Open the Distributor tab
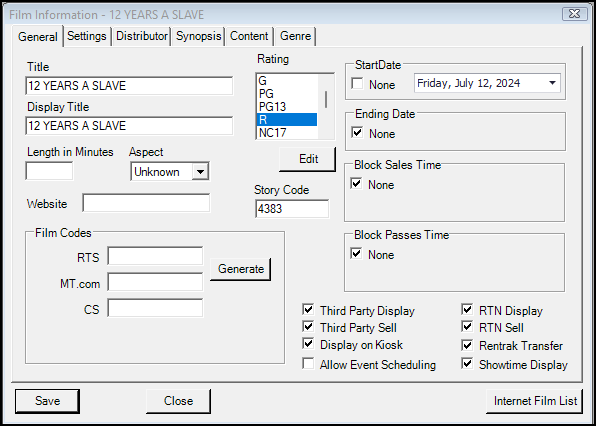596x426 pixels. pos(142,36)
